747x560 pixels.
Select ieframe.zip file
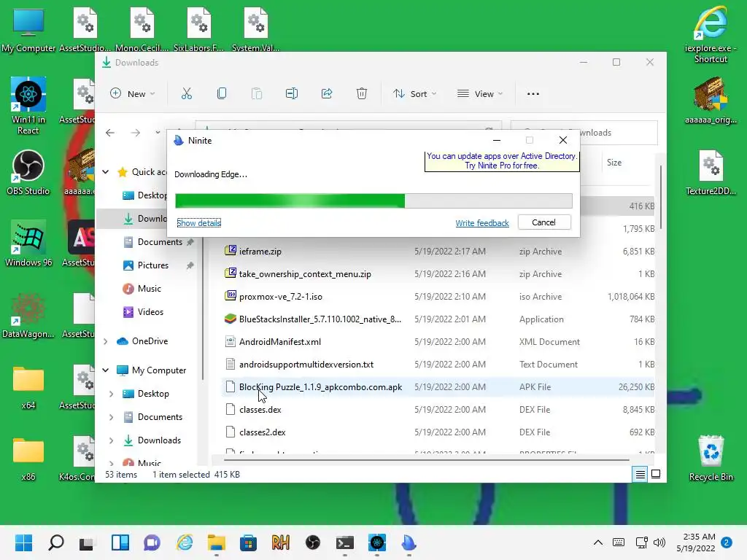tap(438, 251)
